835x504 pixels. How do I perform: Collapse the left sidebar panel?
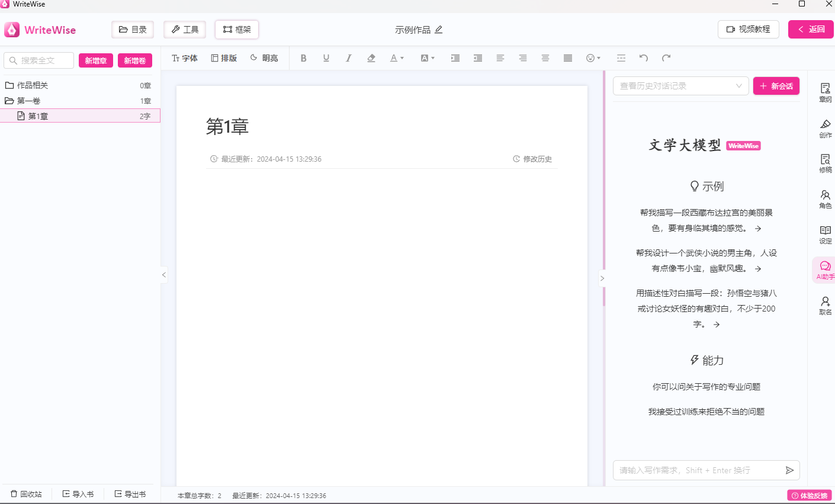pos(164,275)
